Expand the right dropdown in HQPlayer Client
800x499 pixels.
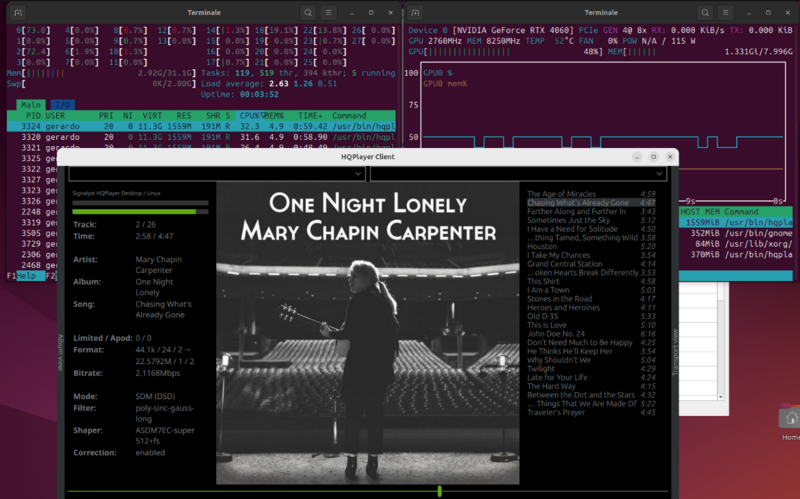pos(660,174)
